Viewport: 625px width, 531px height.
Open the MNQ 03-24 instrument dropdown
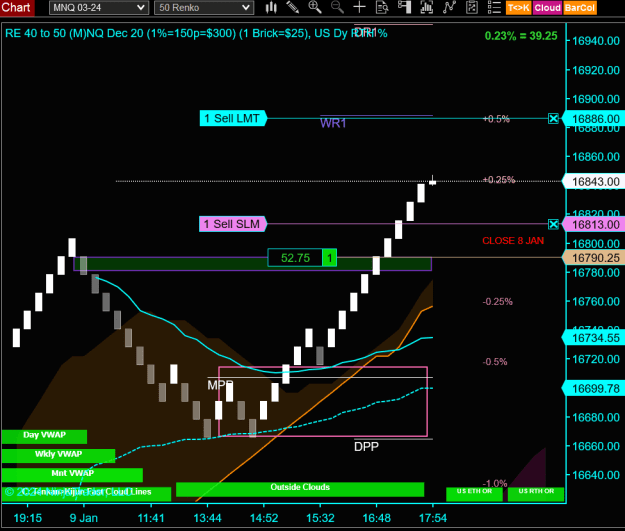(99, 8)
